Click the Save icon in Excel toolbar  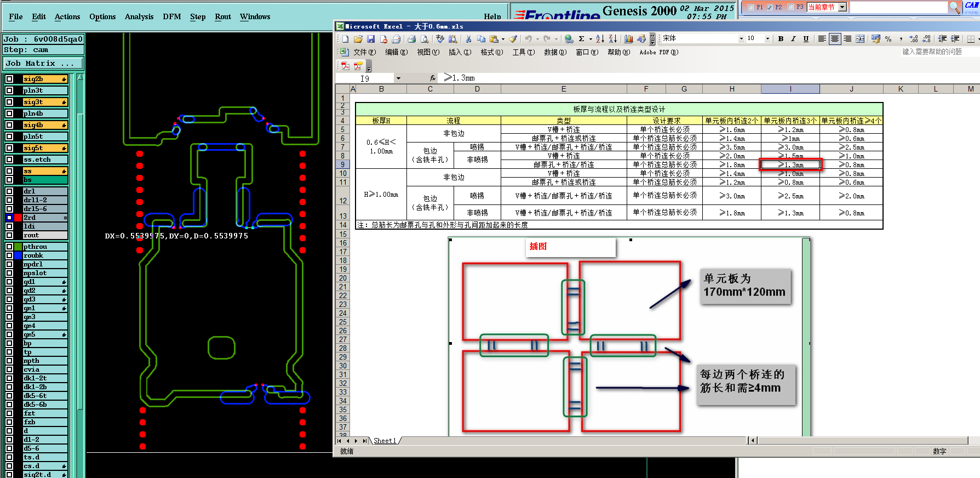click(371, 39)
